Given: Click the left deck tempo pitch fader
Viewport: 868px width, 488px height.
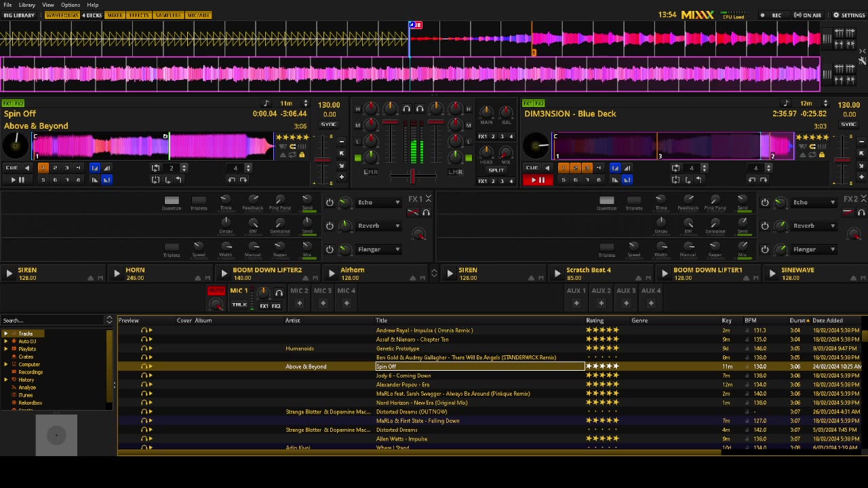Looking at the screenshot, I should click(x=322, y=159).
